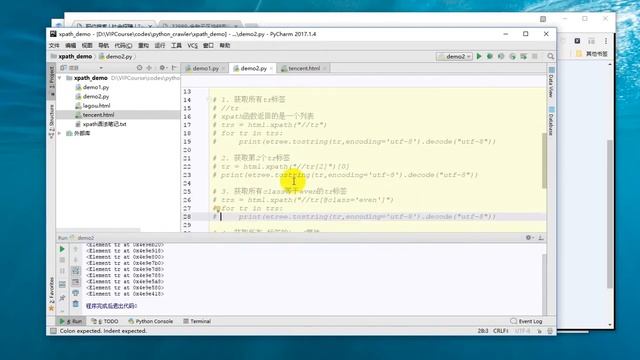640x360 pixels.
Task: Clear console with the trash icon
Action: 76,304
